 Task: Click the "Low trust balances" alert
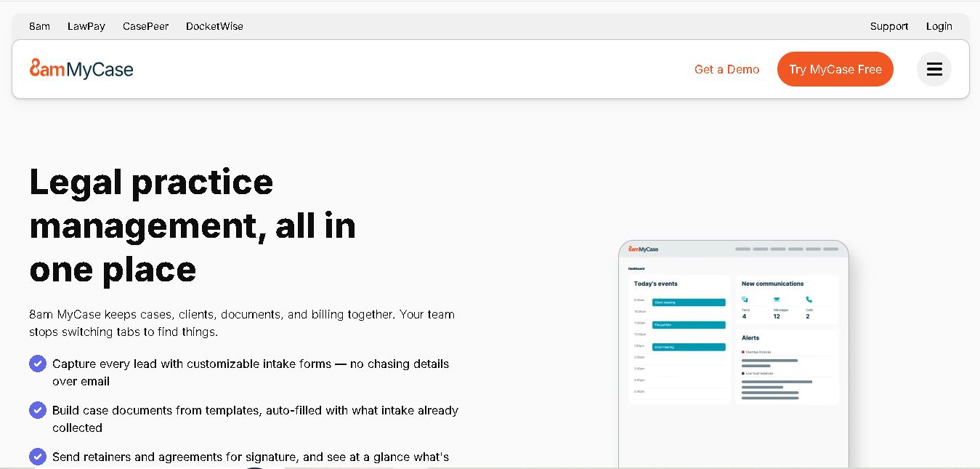point(758,373)
